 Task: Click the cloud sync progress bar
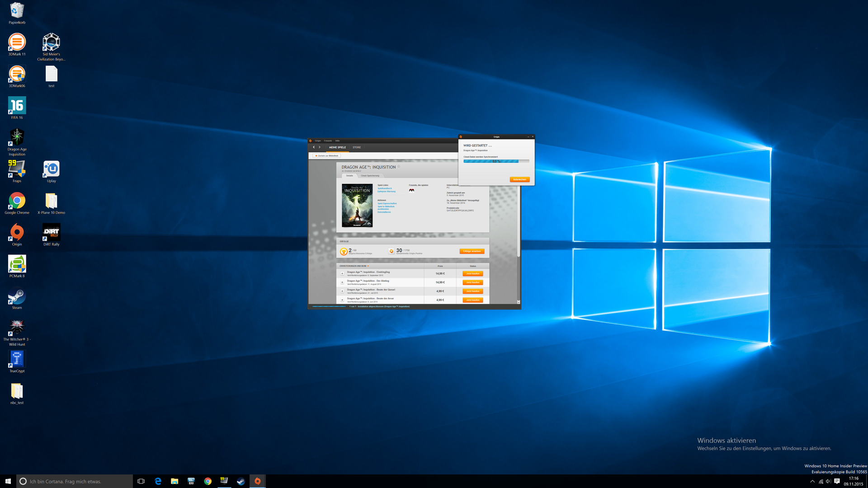click(x=496, y=161)
